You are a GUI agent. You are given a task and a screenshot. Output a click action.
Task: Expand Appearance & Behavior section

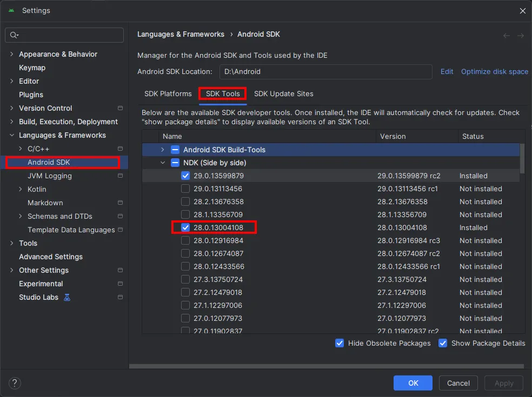12,54
